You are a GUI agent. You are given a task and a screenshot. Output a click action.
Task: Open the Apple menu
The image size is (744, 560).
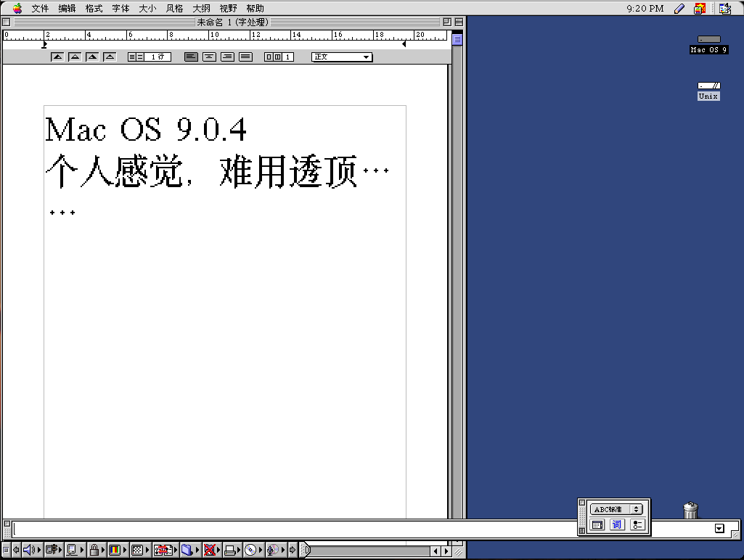click(x=17, y=8)
